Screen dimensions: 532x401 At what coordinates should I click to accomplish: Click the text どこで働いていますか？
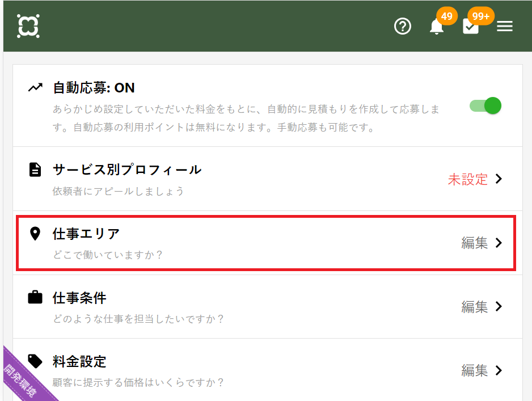(108, 255)
